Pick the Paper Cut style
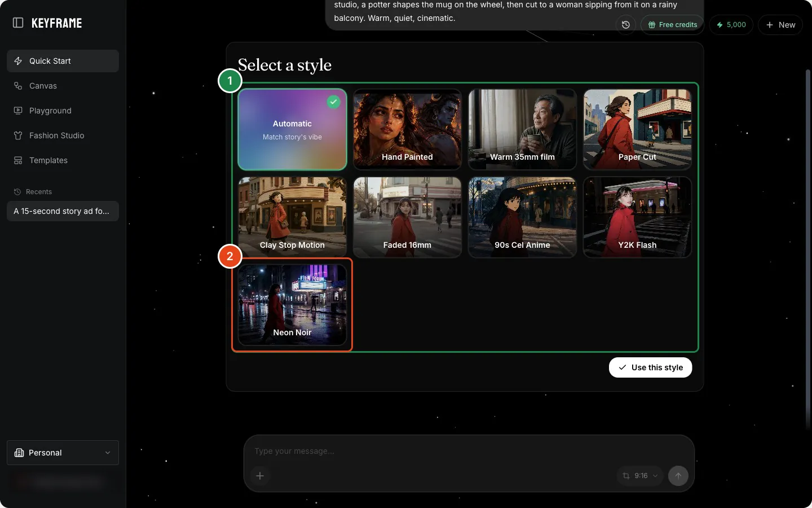 [x=637, y=129]
